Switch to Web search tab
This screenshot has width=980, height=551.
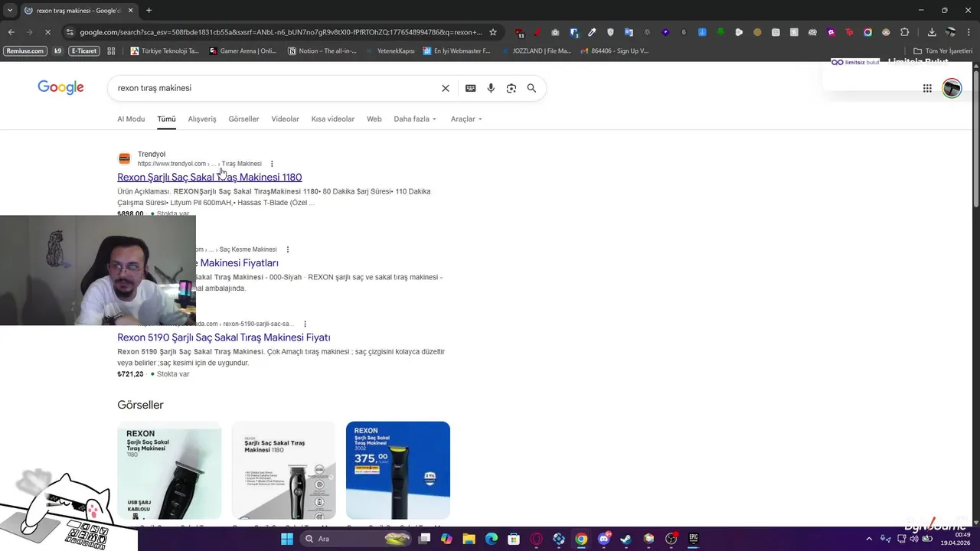[x=374, y=119]
